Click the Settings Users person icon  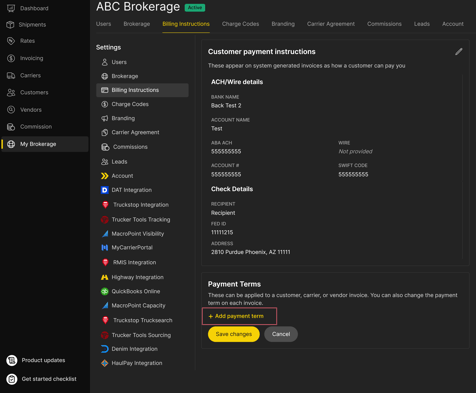pos(105,62)
